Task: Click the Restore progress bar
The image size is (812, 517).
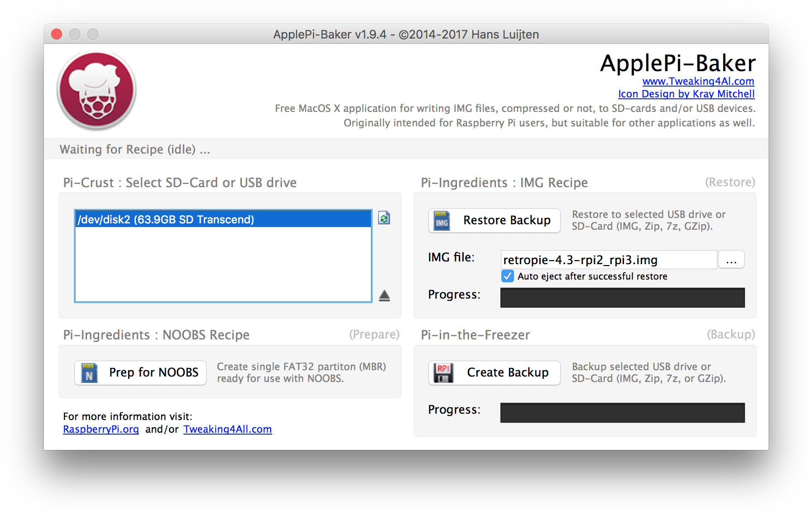Action: coord(622,297)
